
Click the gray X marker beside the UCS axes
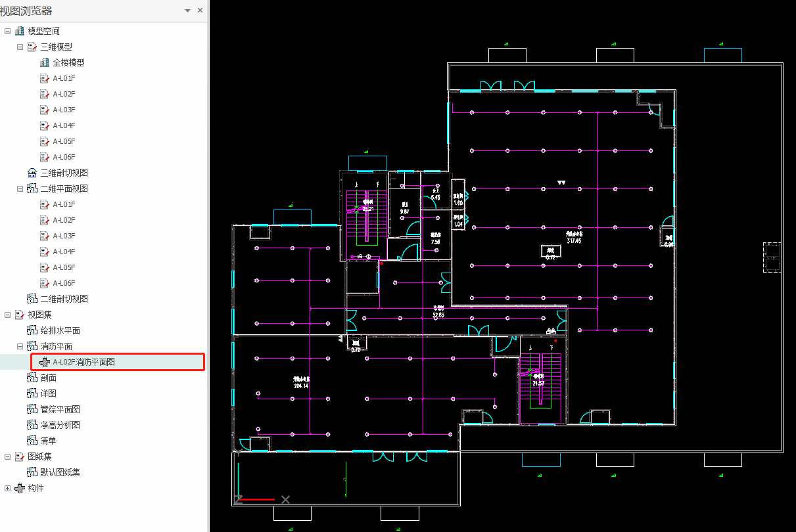285,500
